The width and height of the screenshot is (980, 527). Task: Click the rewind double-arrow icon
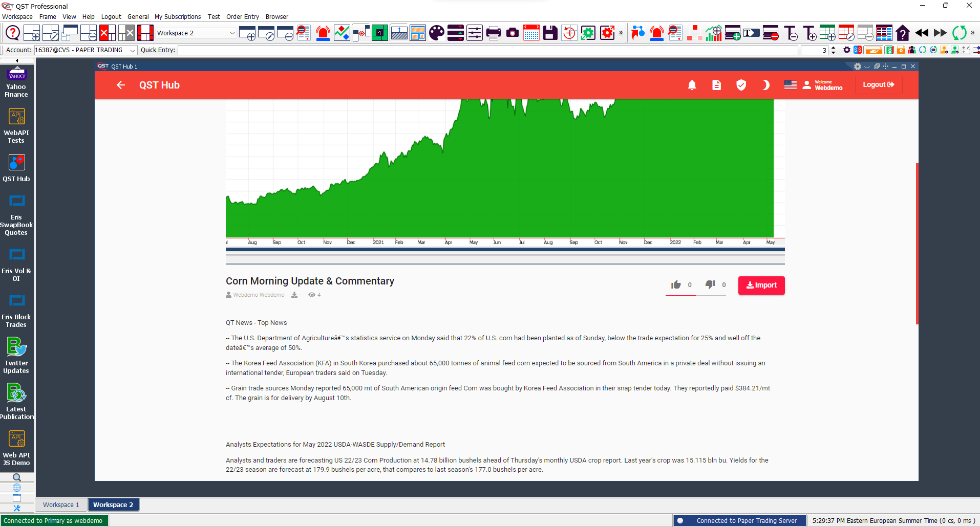click(x=922, y=33)
